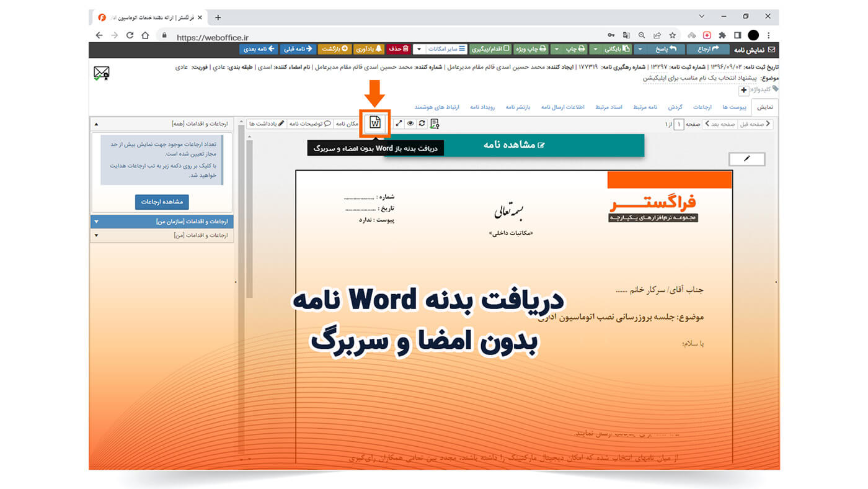The image size is (868, 489).
Task: Open the browser profile avatar
Action: coord(753,35)
